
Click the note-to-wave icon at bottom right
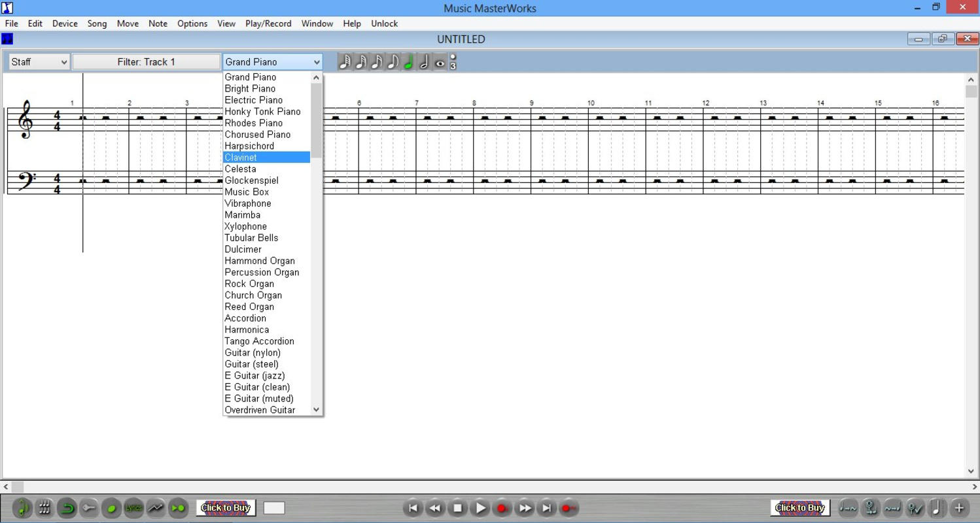click(849, 508)
